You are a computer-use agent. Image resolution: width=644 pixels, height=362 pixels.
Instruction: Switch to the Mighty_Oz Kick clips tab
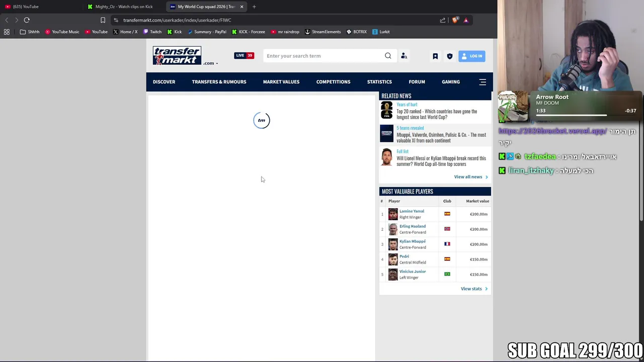(124, 7)
